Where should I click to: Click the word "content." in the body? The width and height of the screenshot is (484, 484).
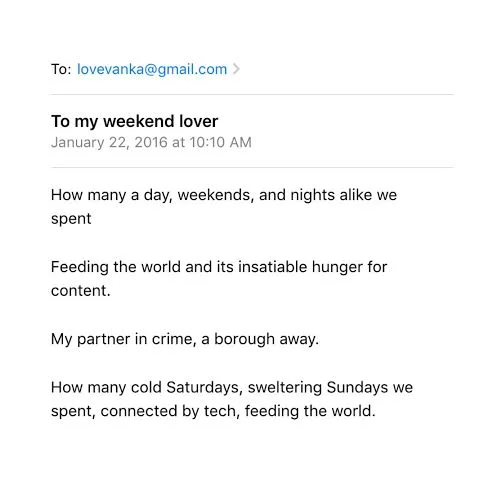[x=80, y=291]
